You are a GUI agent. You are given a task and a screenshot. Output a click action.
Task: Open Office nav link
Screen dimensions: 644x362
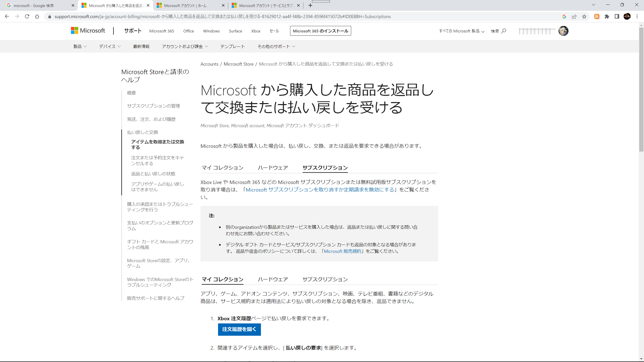click(188, 31)
